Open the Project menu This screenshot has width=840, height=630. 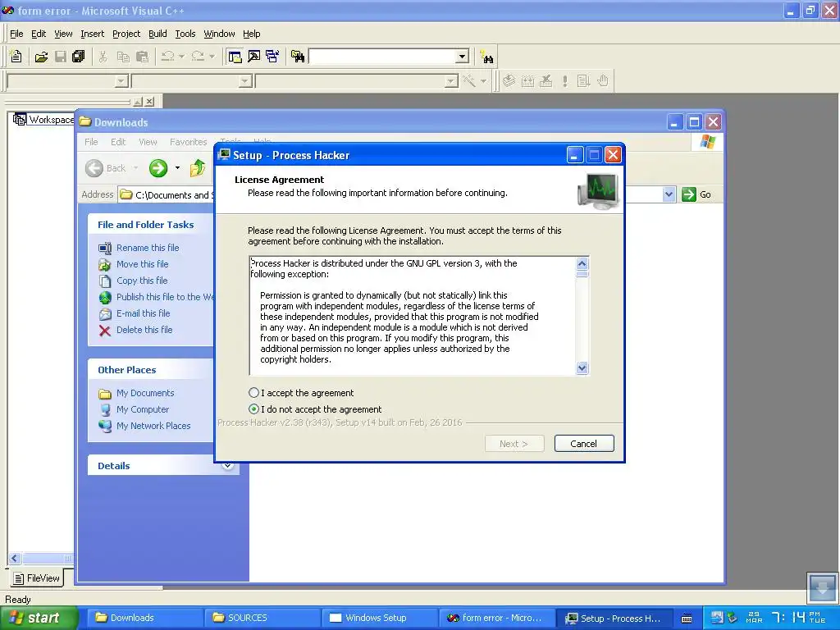(x=126, y=34)
